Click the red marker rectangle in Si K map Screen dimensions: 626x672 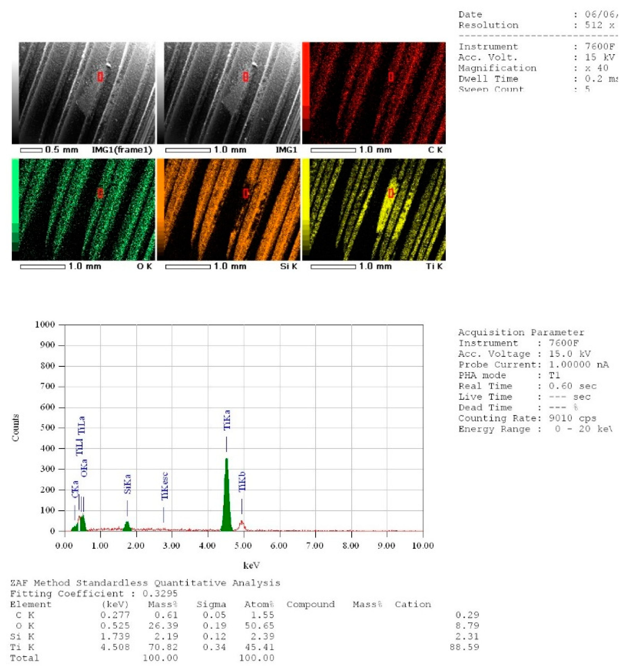click(246, 193)
